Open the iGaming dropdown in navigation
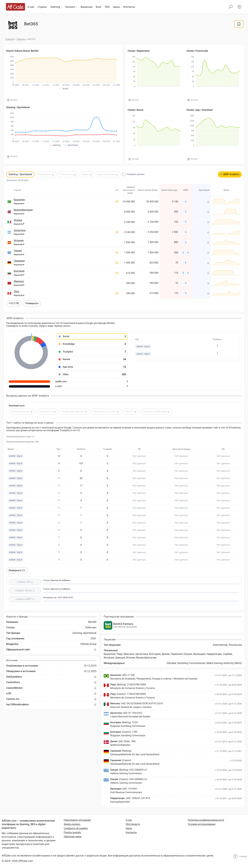This screenshot has height=868, width=248. point(56,7)
